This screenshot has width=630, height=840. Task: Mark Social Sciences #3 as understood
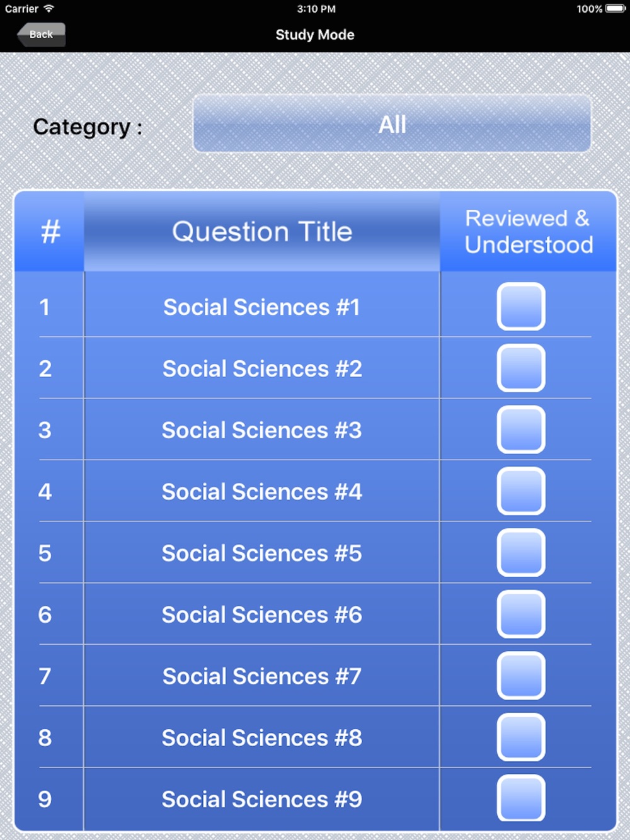[521, 429]
